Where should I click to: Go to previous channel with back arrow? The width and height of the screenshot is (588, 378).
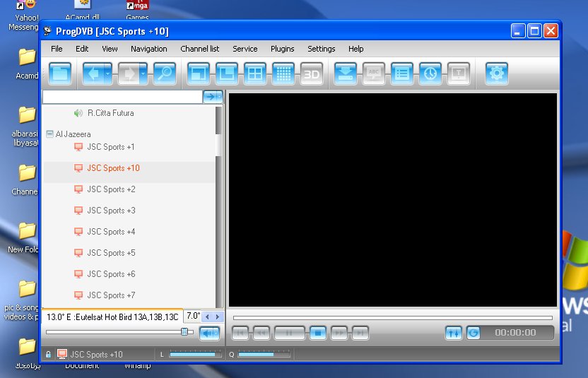click(x=93, y=73)
